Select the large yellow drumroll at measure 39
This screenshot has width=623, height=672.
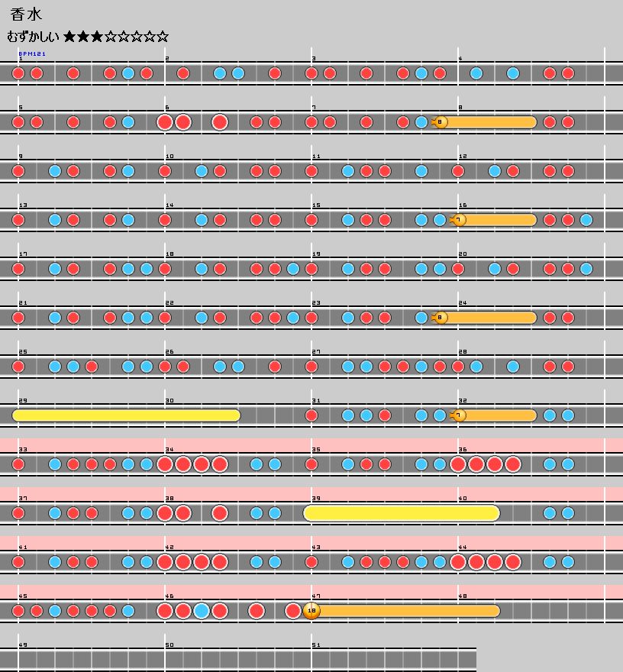402,513
